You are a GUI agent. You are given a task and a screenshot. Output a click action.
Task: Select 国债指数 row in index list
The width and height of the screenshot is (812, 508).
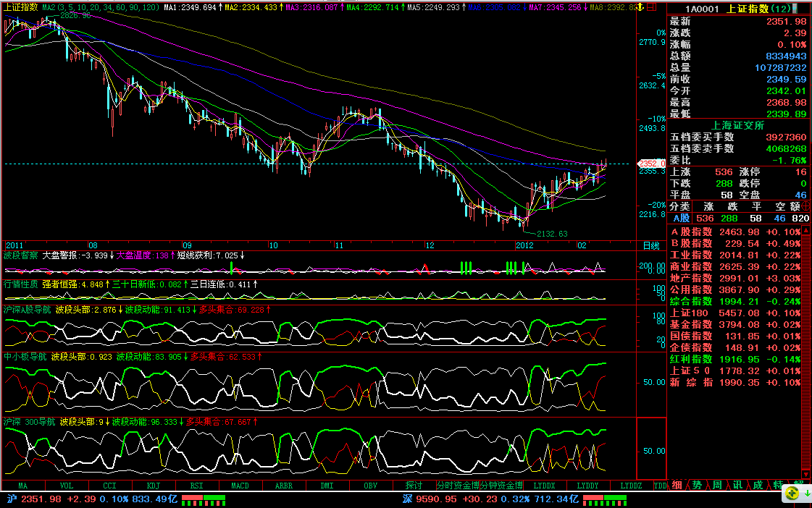point(735,336)
